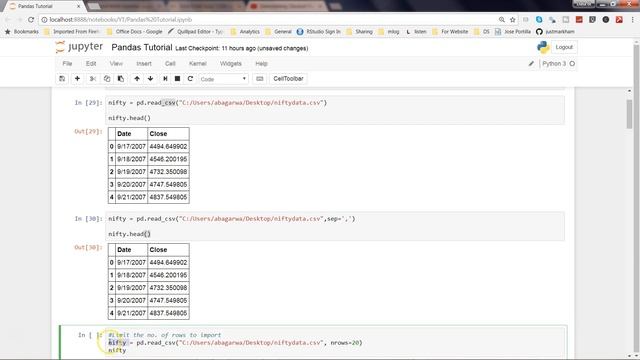Image resolution: width=640 pixels, height=360 pixels.
Task: Restart the kernel with circular arrow icon
Action: coord(190,79)
